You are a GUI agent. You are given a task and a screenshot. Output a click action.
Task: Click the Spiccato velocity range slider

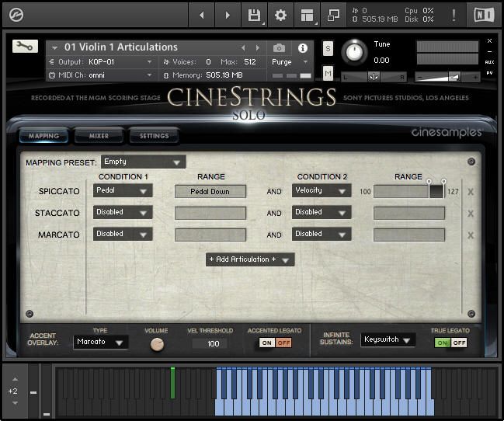pos(408,192)
